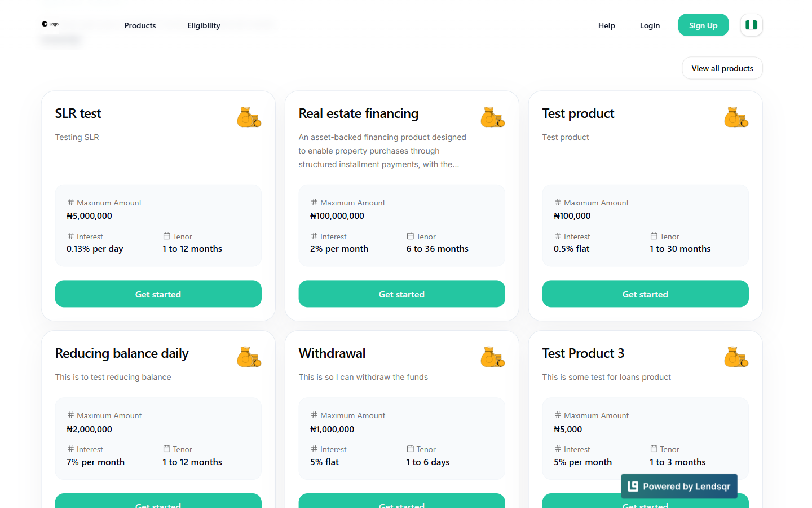The width and height of the screenshot is (812, 508).
Task: Go to Login
Action: click(x=650, y=25)
